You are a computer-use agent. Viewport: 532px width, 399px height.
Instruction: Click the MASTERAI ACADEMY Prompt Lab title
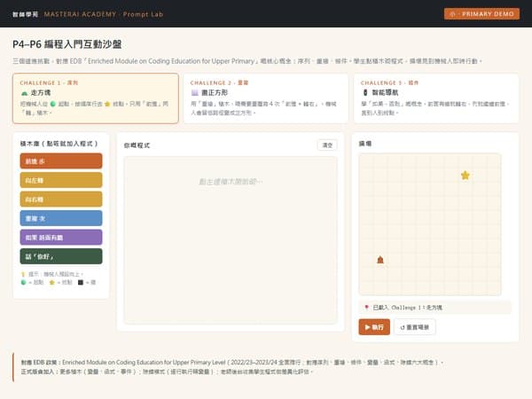[x=104, y=14]
